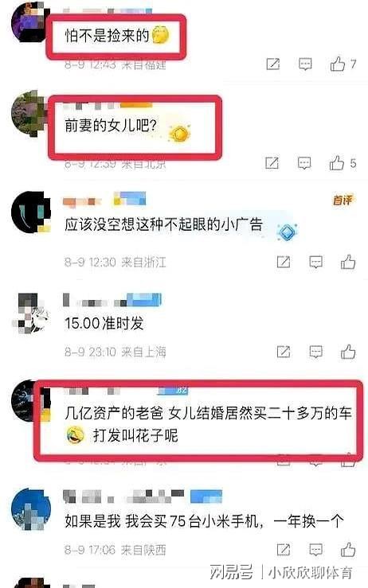The width and height of the screenshot is (368, 588).
Task: Share the '15.00准时发' comment
Action: coord(284,352)
